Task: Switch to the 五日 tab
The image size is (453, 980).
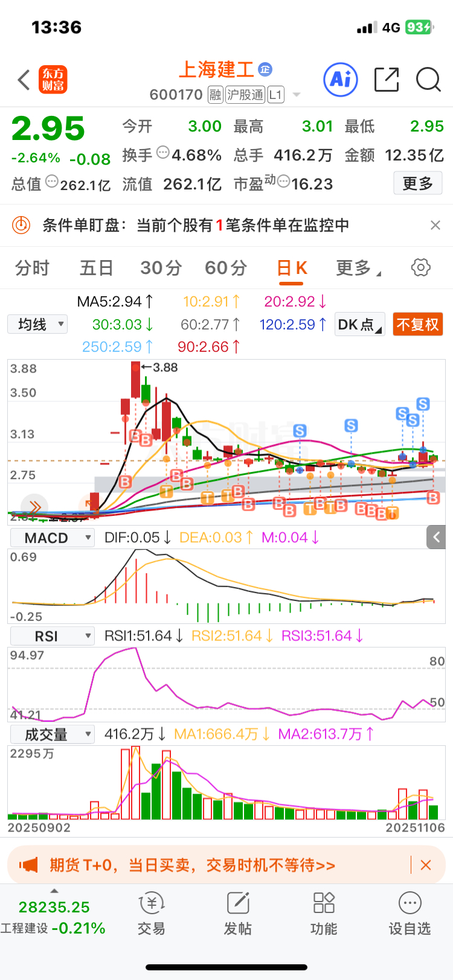Action: pos(97,267)
